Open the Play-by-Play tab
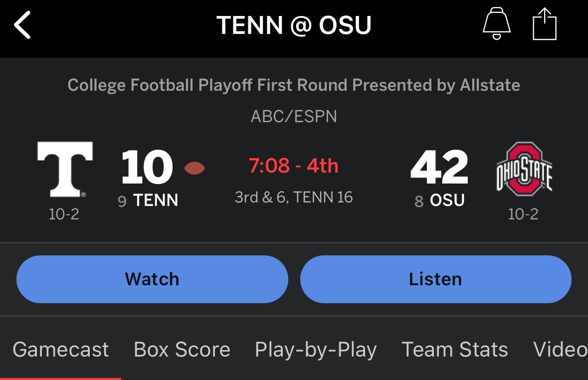588x380 pixels. pos(316,350)
